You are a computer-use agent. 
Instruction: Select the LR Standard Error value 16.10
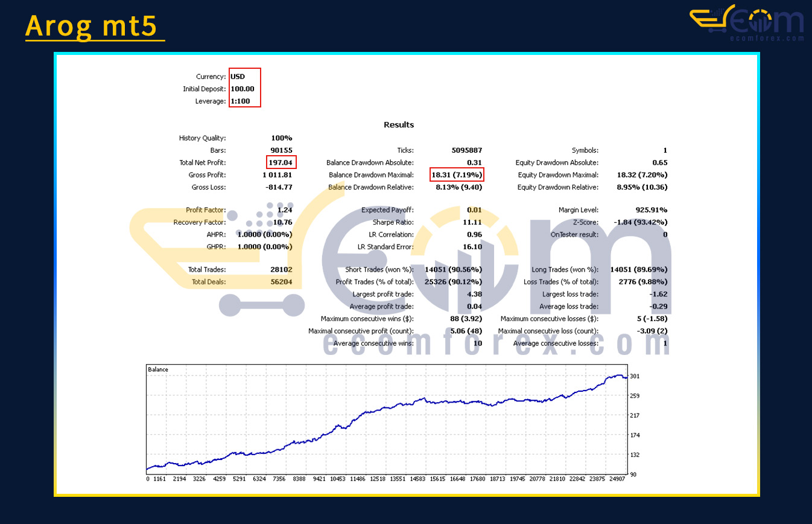(473, 246)
